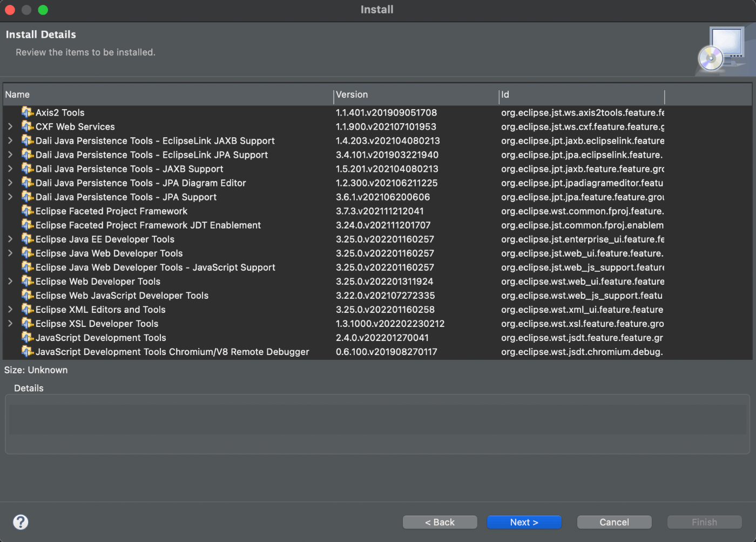This screenshot has width=756, height=542.
Task: Click the Axis2 Tools feature icon
Action: click(x=27, y=112)
